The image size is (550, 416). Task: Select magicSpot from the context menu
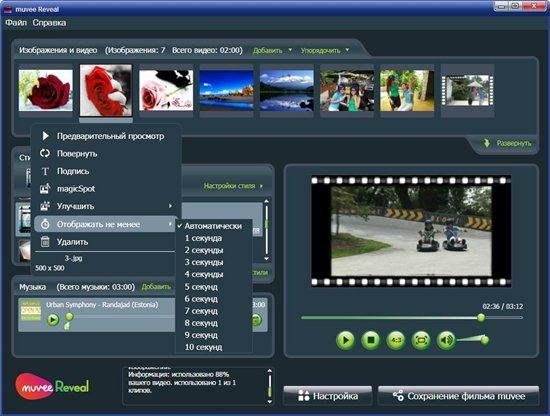76,189
